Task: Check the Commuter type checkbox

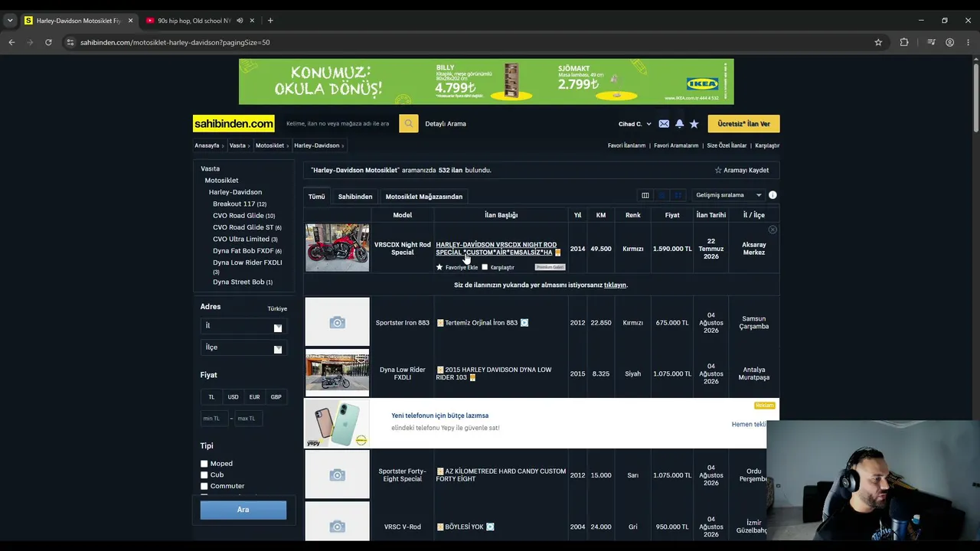Action: point(204,486)
